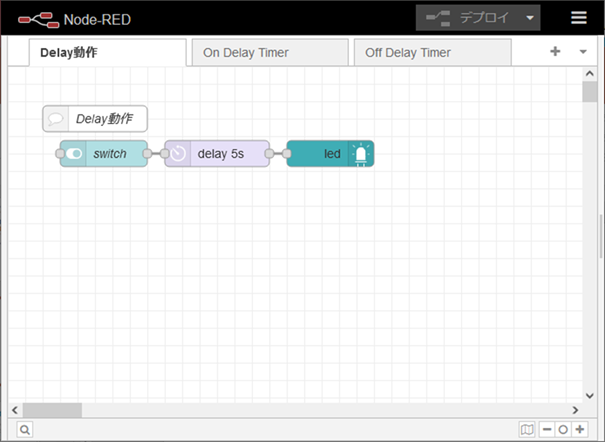Click the zoom in plus button
605x442 pixels.
pyautogui.click(x=579, y=429)
